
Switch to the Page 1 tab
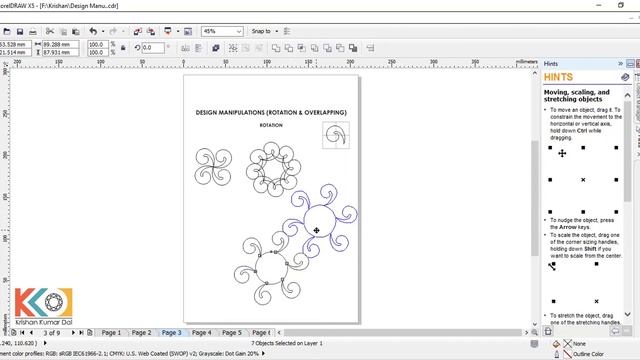[x=111, y=333]
